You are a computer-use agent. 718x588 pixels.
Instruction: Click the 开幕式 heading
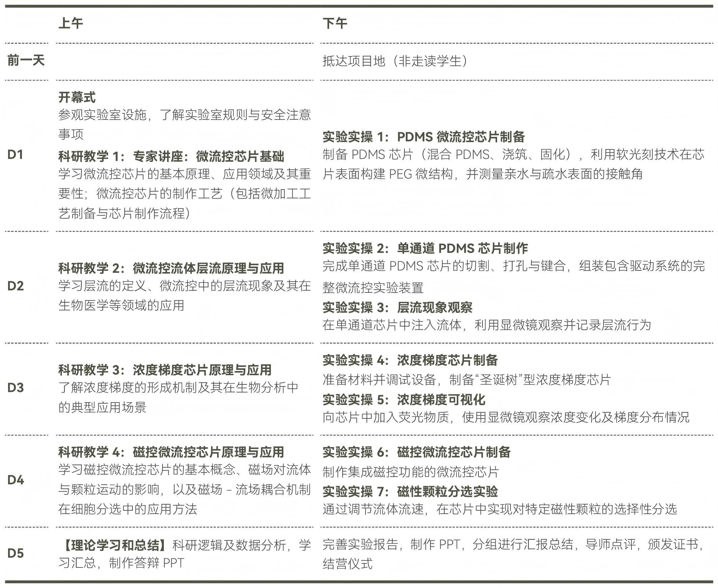point(77,98)
